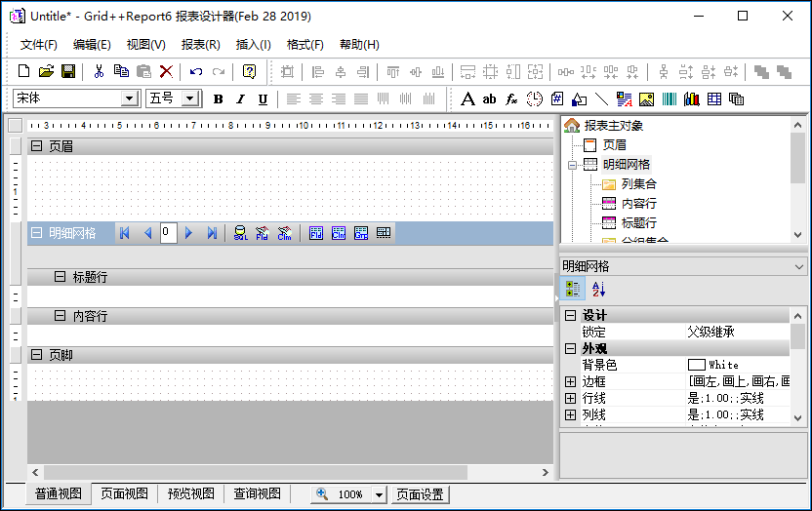Go to last record in detail grid
This screenshot has height=511, width=812.
coord(212,233)
